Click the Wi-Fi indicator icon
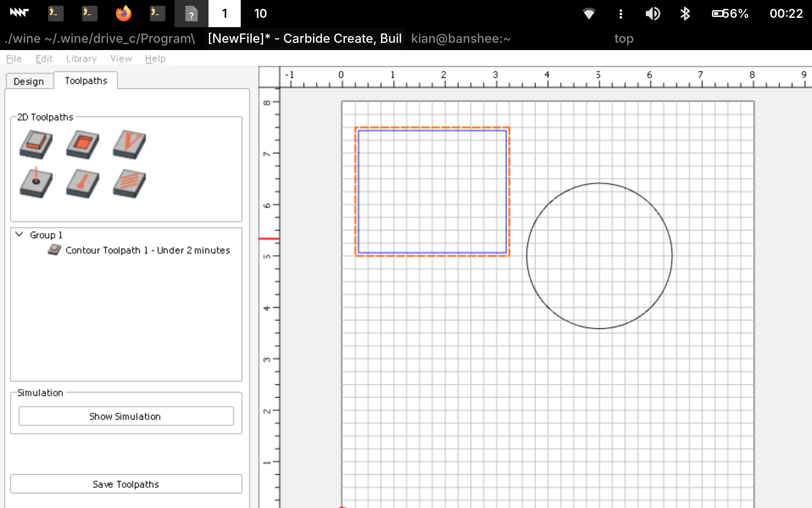 tap(589, 14)
